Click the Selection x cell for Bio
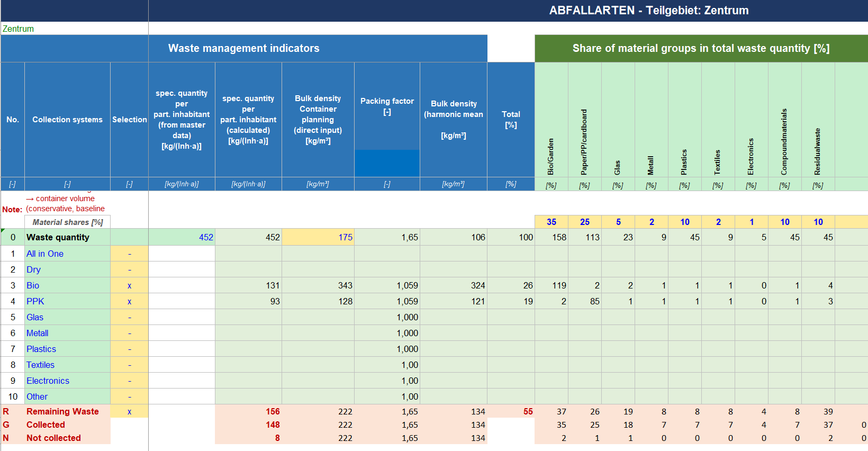Image resolution: width=868 pixels, height=451 pixels. pos(130,285)
